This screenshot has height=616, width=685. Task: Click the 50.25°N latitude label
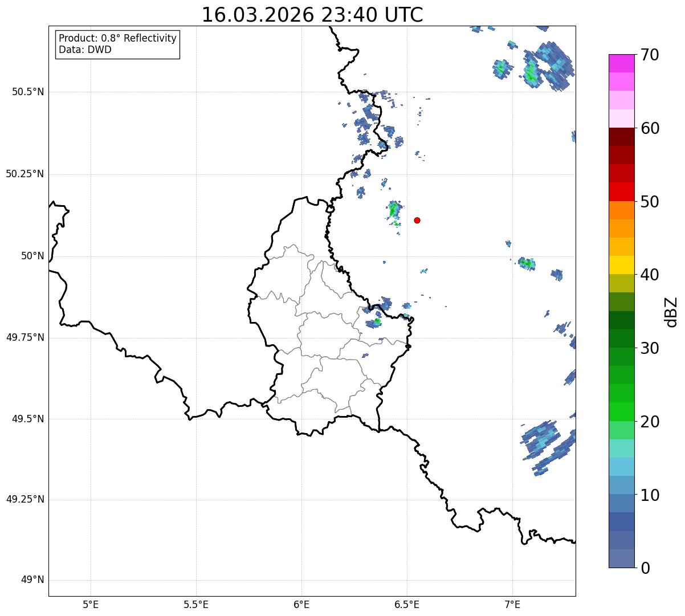[25, 174]
